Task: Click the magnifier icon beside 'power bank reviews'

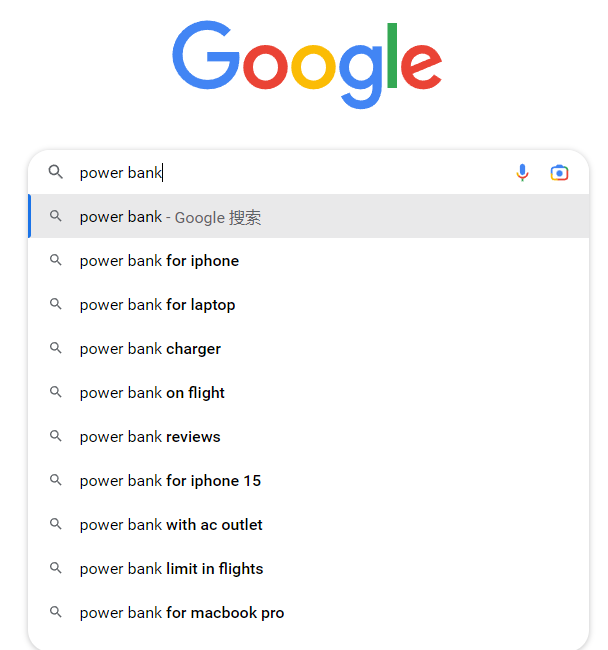Action: 56,436
